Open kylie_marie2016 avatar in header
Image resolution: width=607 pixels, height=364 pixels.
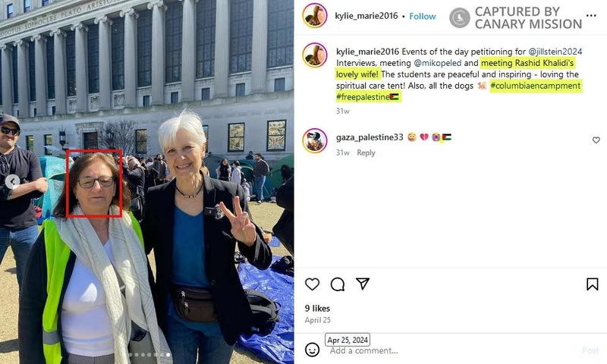[315, 15]
